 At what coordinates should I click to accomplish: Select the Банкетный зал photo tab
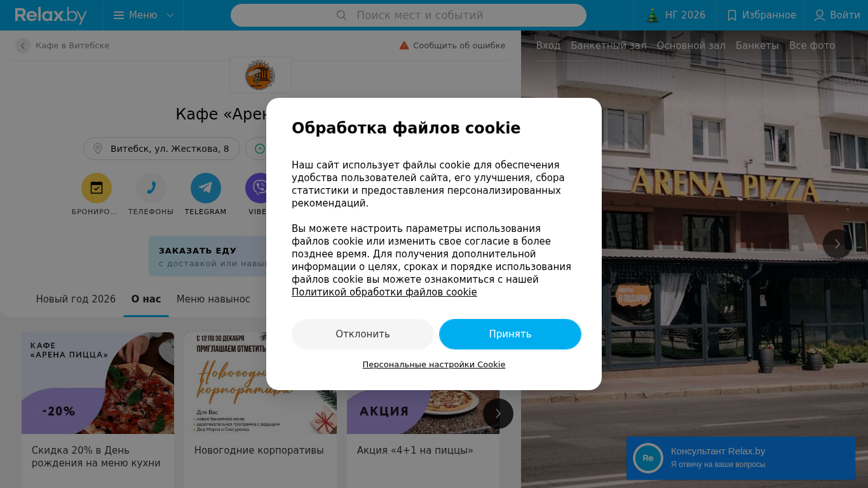coord(609,46)
